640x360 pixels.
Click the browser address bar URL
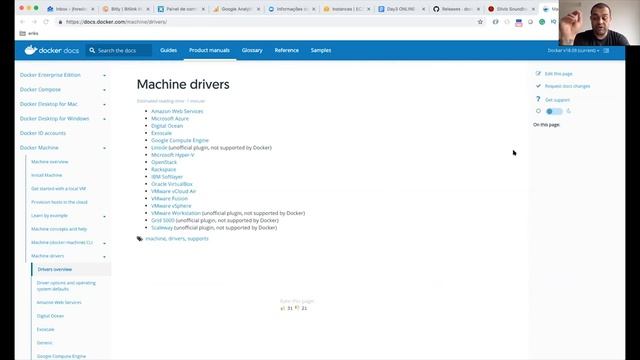click(x=116, y=22)
